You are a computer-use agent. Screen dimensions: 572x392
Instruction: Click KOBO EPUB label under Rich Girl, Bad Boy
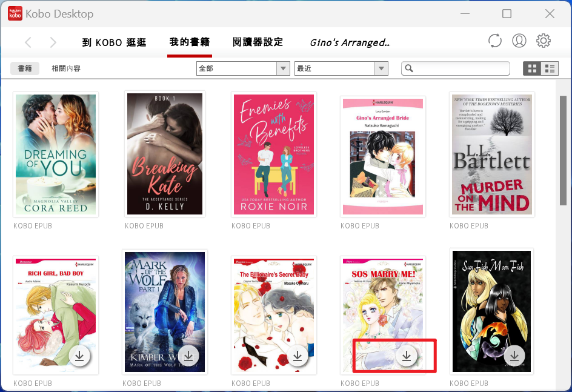33,384
